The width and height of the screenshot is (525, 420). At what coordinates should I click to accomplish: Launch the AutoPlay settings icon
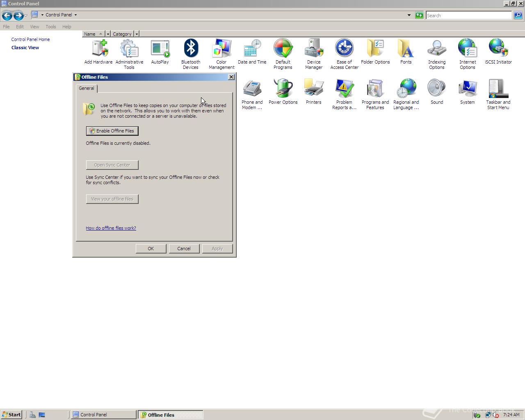tap(160, 52)
